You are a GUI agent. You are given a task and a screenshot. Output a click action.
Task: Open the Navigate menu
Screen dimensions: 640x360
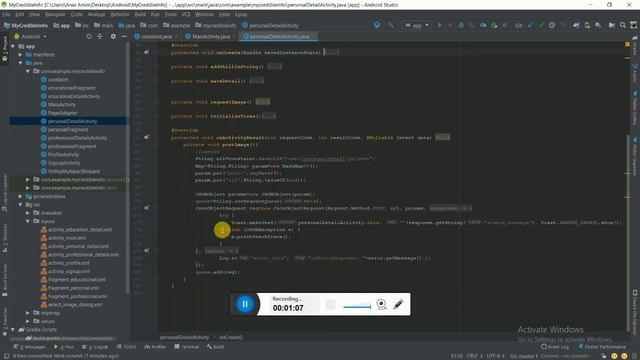pyautogui.click(x=55, y=14)
